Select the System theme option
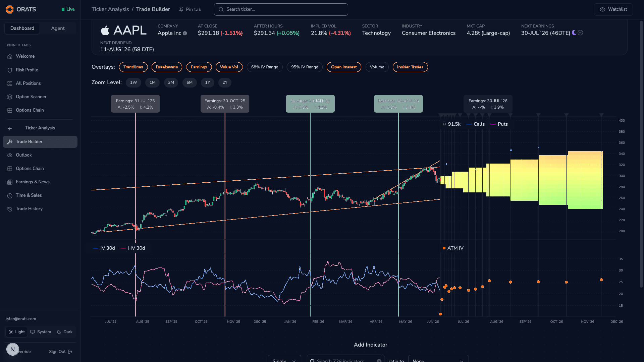 pyautogui.click(x=41, y=332)
